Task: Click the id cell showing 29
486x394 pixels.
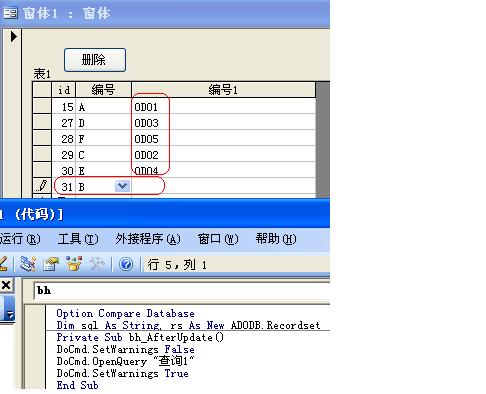Action: (64, 155)
